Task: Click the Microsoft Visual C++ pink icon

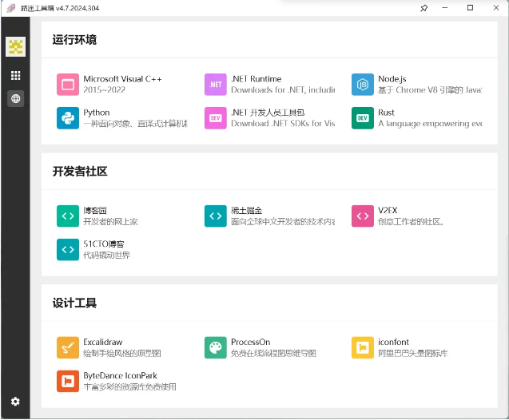Action: click(68, 84)
